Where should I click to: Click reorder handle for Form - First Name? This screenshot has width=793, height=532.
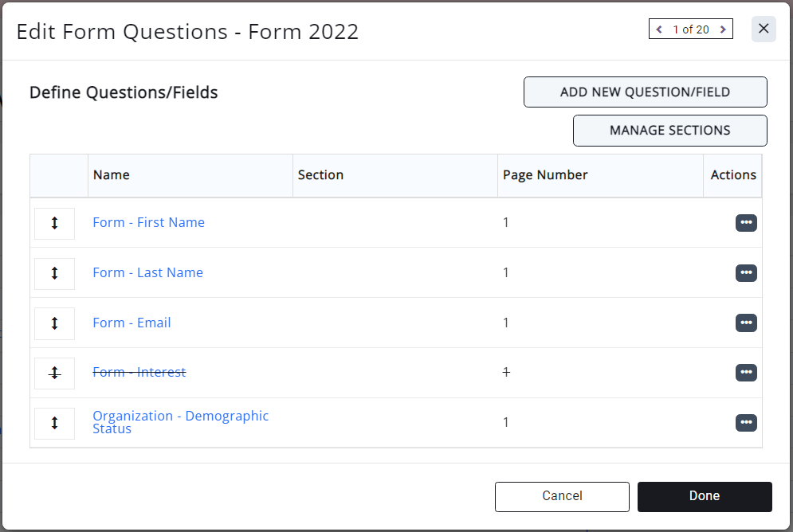click(54, 223)
